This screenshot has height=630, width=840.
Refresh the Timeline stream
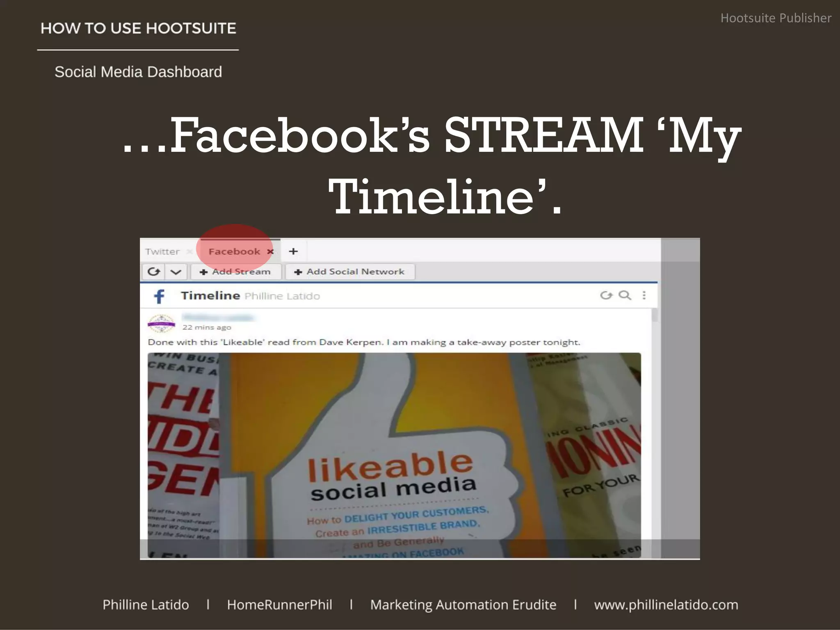[x=606, y=295]
